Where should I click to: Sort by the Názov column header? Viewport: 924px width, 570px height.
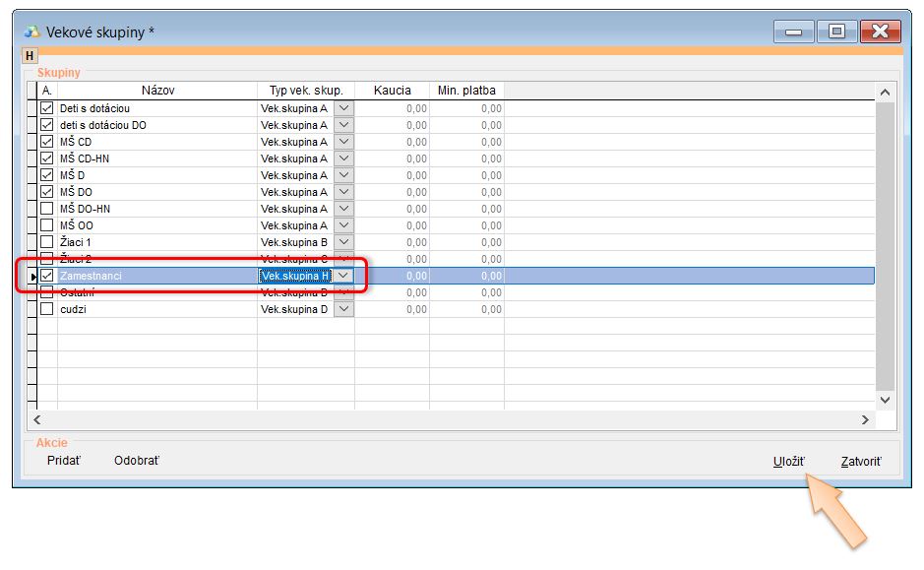[x=157, y=91]
